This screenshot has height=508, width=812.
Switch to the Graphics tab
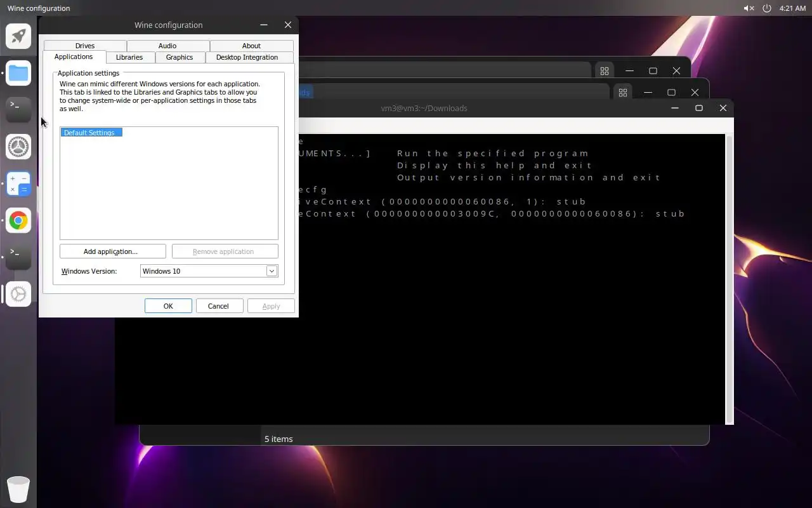(x=180, y=57)
